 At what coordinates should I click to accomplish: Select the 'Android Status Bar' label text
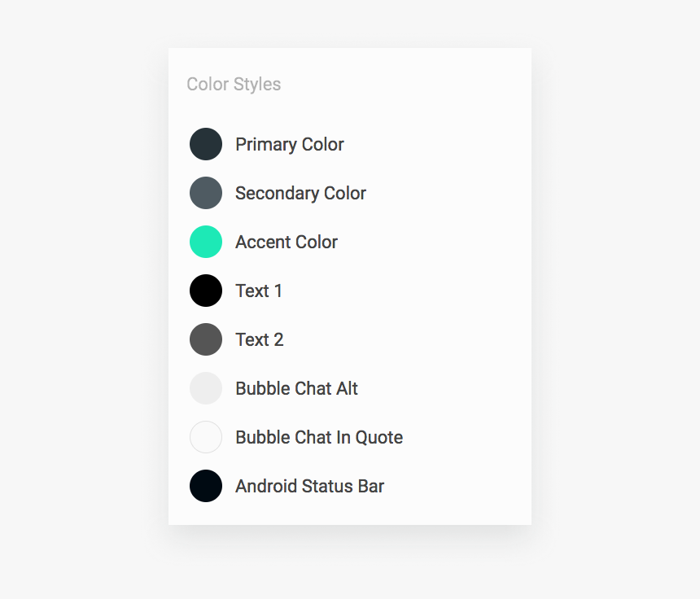(x=309, y=486)
